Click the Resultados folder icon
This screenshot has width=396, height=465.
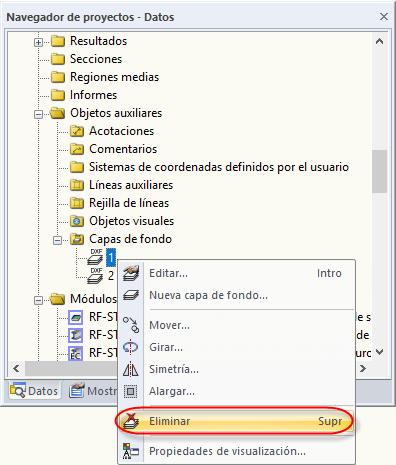58,41
